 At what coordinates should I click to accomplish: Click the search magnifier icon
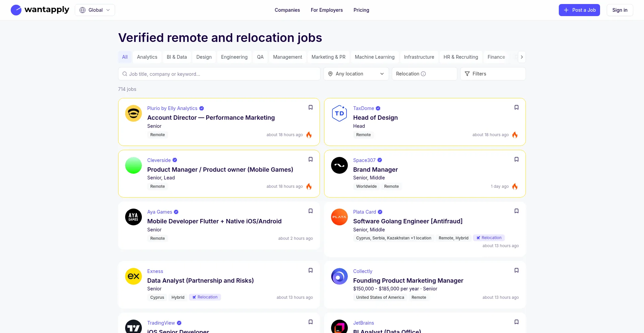point(125,74)
